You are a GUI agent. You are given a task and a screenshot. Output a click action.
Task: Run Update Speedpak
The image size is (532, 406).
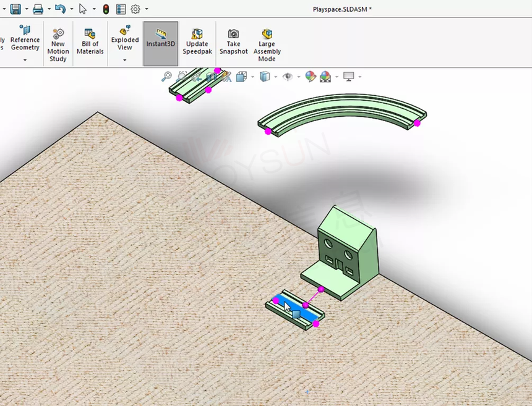[x=197, y=41]
